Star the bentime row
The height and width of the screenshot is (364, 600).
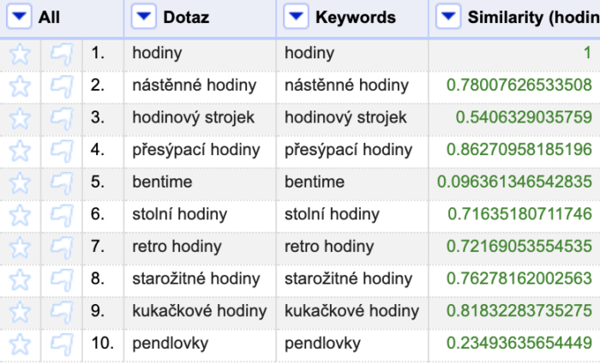tap(20, 182)
